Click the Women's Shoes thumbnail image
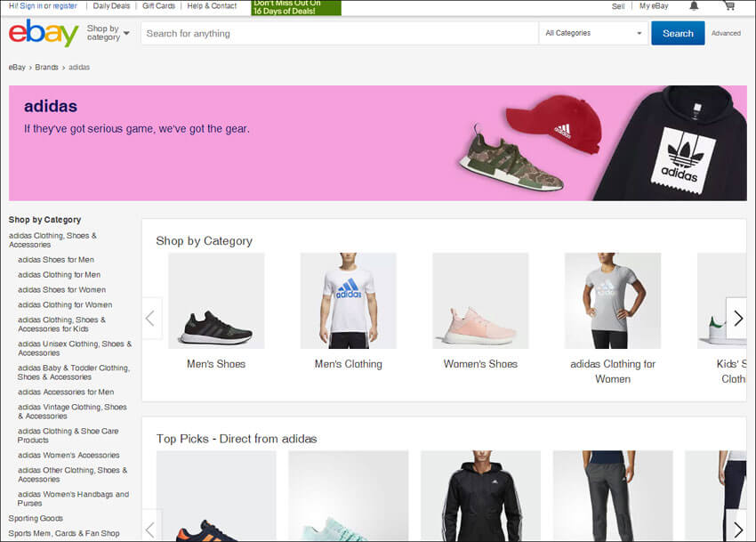The width and height of the screenshot is (756, 542). (480, 301)
